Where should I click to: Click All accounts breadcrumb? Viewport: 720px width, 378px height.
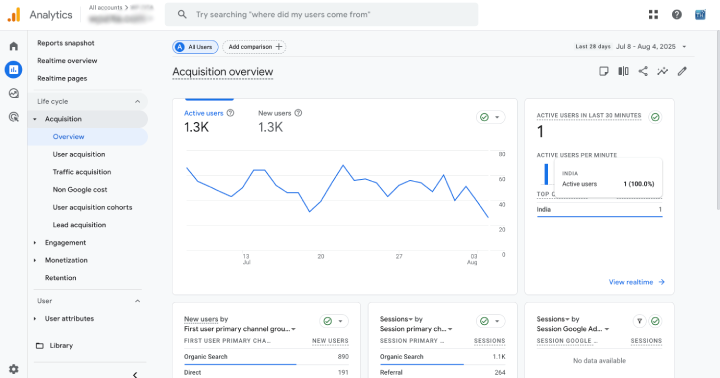click(x=105, y=8)
